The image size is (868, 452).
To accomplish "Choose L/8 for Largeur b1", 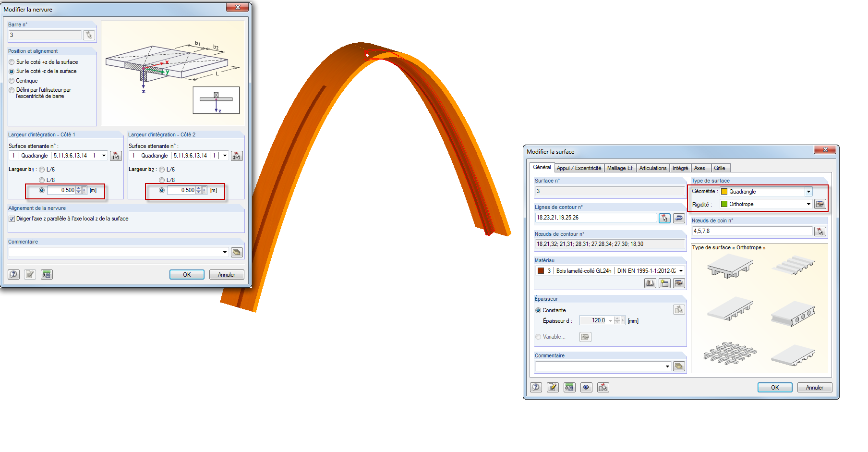I will point(42,180).
